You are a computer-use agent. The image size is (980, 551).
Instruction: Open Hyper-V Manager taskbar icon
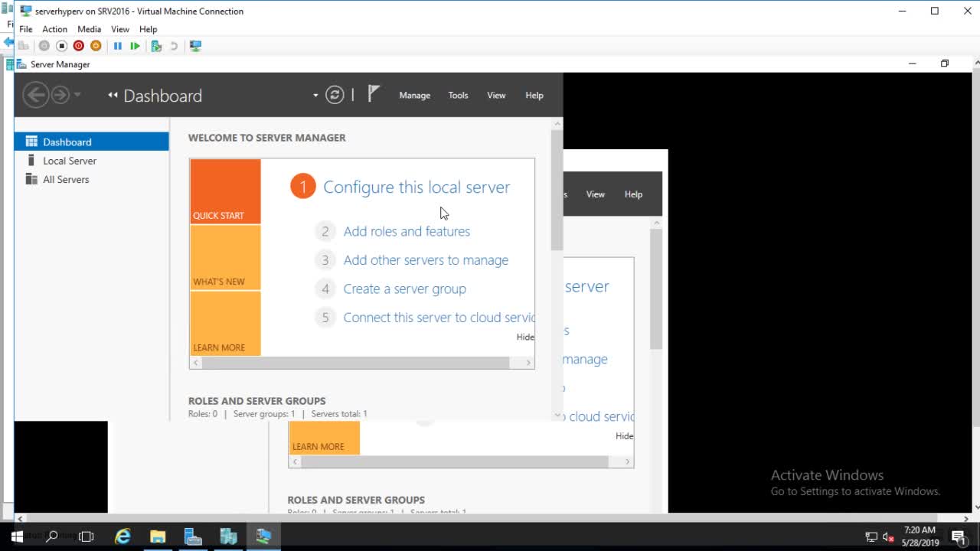tap(228, 536)
